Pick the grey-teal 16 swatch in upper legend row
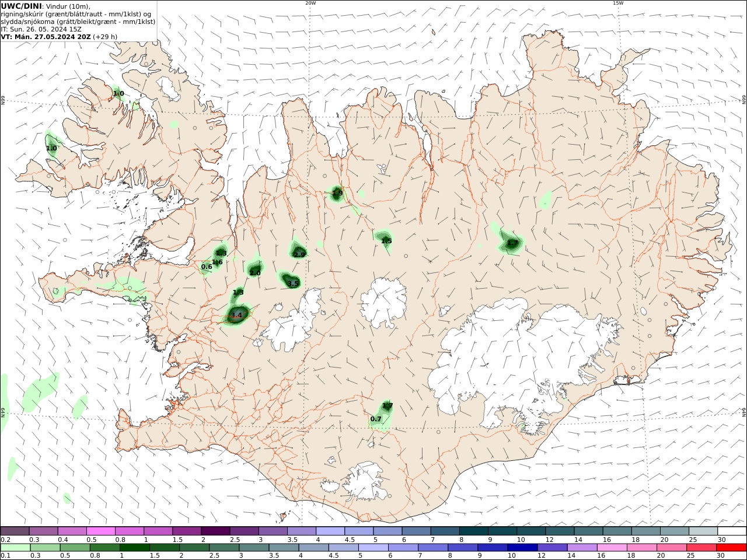This screenshot has width=747, height=560. coord(616,531)
